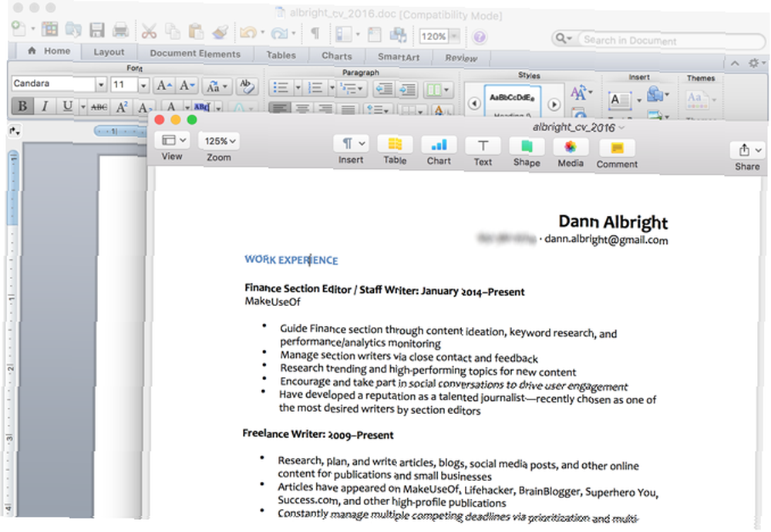Toggle Align Left in Word paragraph group
This screenshot has height=532, width=771.
(x=279, y=109)
